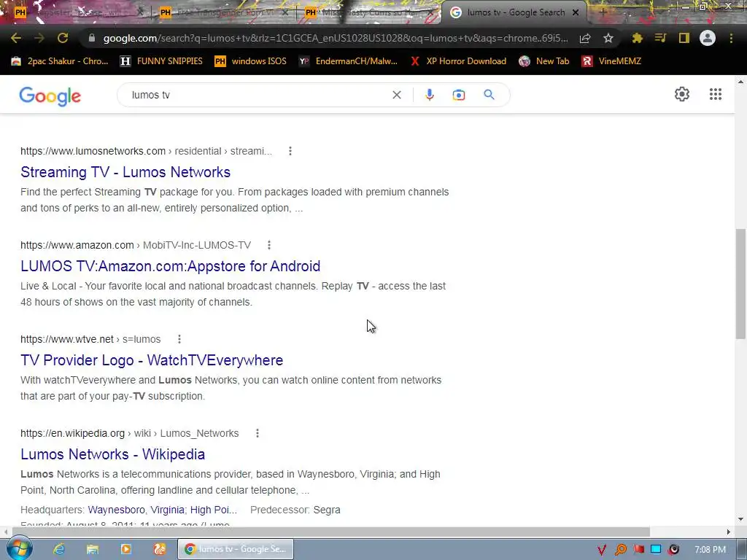
Task: Follow the Waynesboro, Virginia headquarters link
Action: click(136, 510)
